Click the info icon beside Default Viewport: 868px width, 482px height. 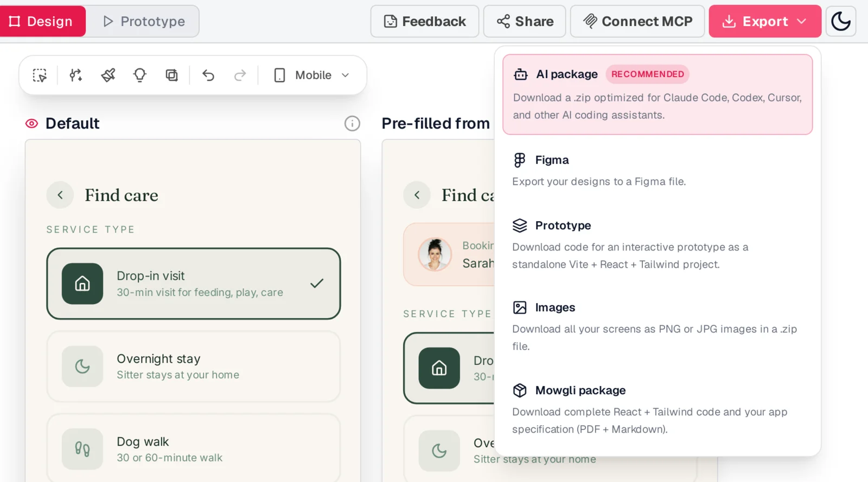coord(352,124)
